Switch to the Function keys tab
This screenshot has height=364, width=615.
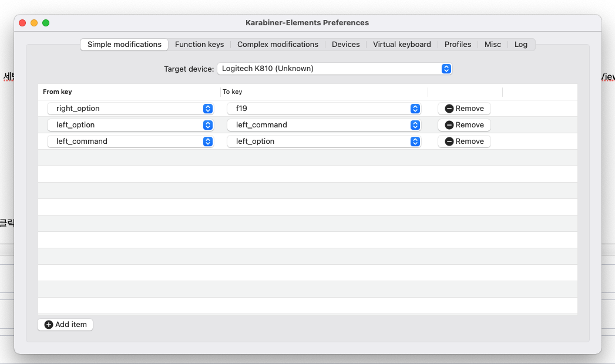click(x=199, y=45)
